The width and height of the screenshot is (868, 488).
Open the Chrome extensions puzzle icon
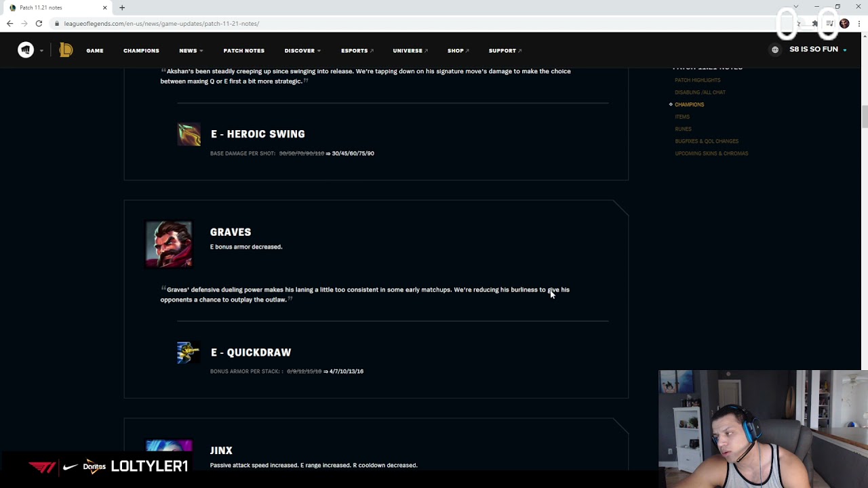coord(815,23)
